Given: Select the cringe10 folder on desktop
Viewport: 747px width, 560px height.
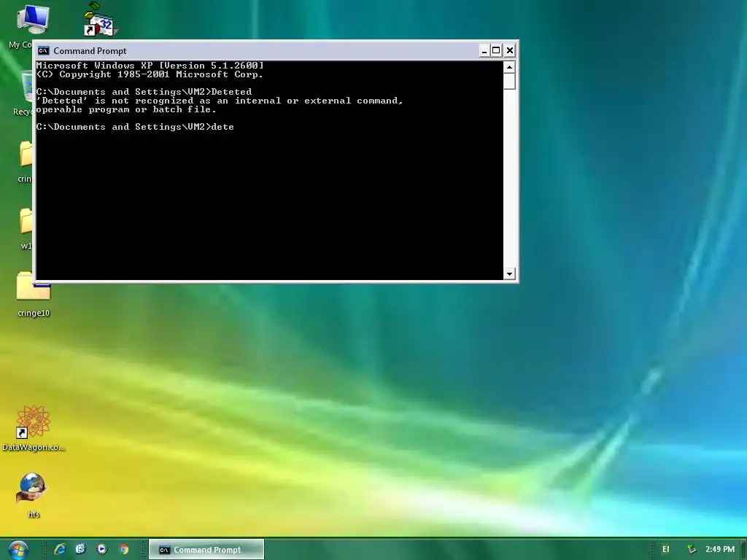Looking at the screenshot, I should (34, 295).
